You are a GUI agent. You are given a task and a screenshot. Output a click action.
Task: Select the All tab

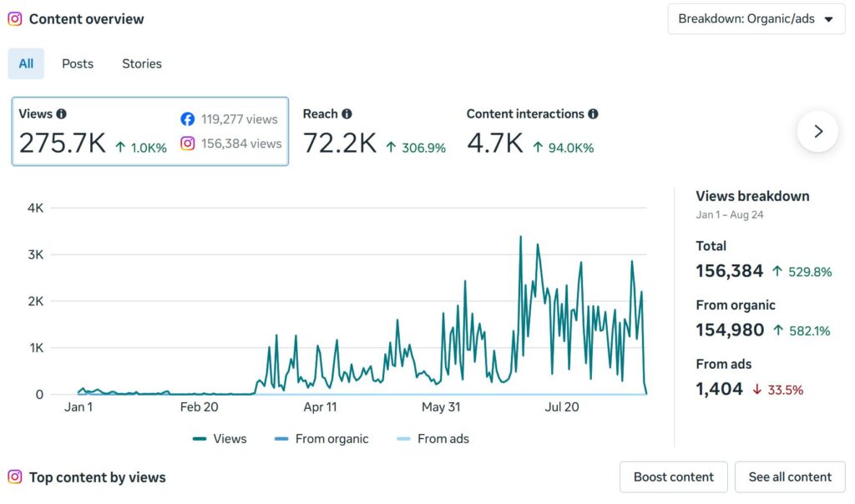coord(26,63)
